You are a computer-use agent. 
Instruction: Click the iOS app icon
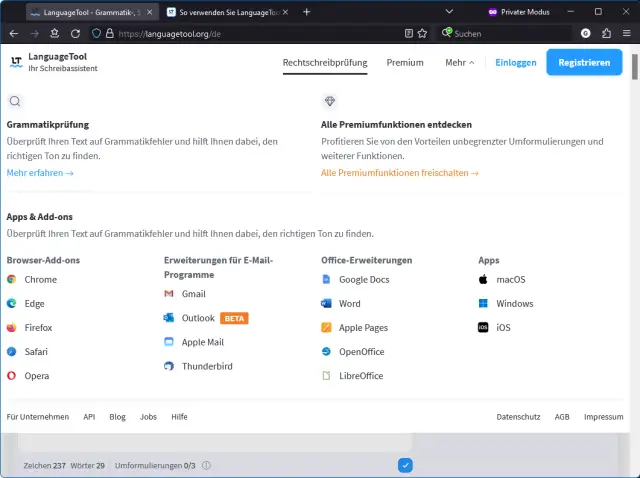coord(483,327)
